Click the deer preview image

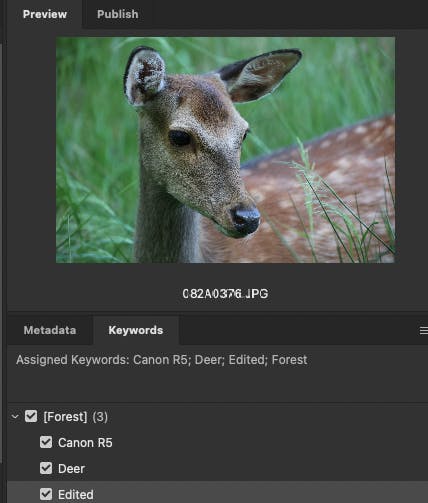(225, 150)
